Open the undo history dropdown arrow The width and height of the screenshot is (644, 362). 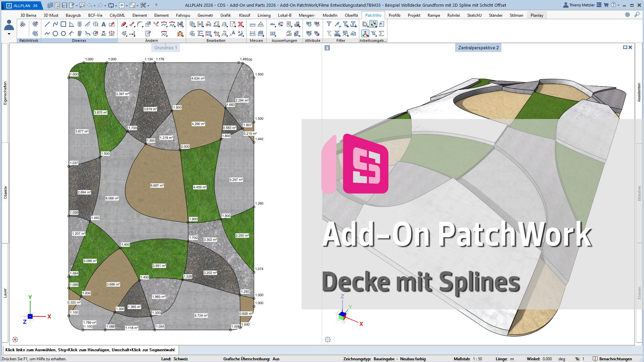pos(95,5)
